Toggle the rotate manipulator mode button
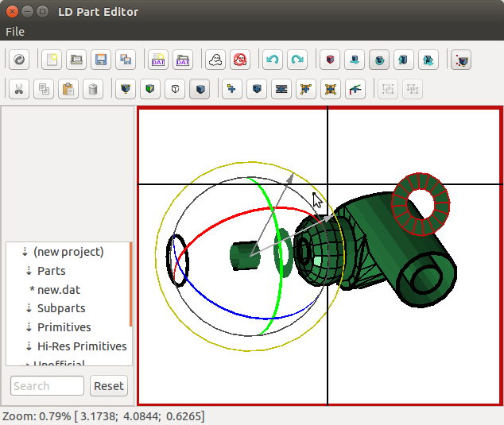This screenshot has height=425, width=504. [x=380, y=60]
